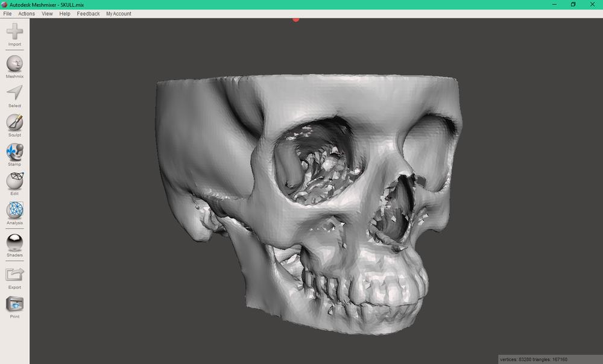Open the File menu
603x364 pixels.
(x=7, y=13)
